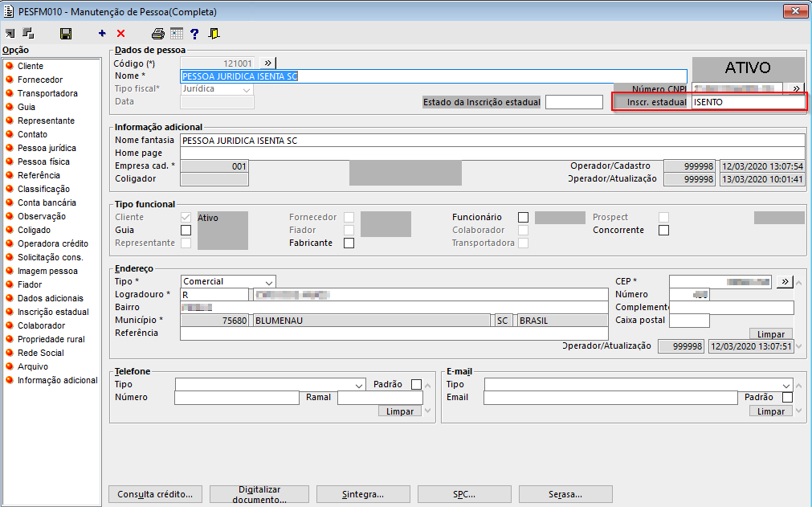Open the Fornecedor option in the sidebar
Screen dimensions: 812x507
click(x=40, y=80)
